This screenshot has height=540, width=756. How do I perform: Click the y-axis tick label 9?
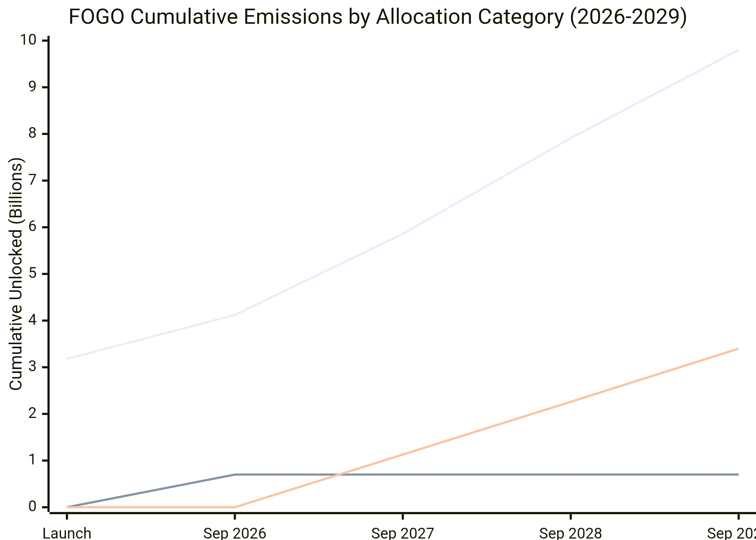pos(32,87)
